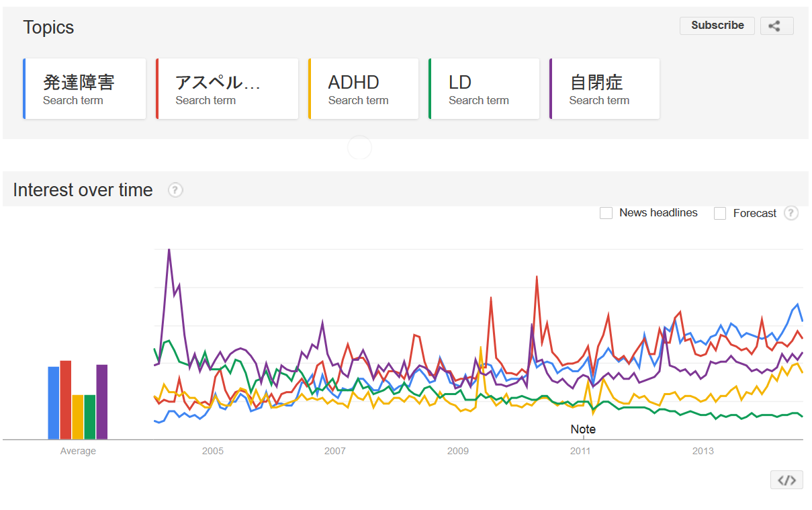812x510 pixels.
Task: Click the Subscribe button
Action: (717, 26)
